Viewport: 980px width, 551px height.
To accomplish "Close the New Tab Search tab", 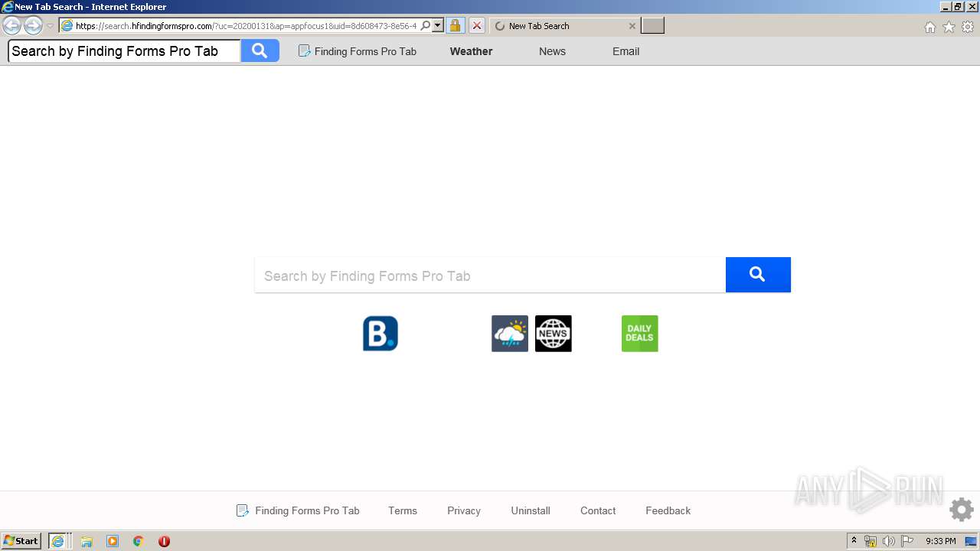I will (632, 26).
